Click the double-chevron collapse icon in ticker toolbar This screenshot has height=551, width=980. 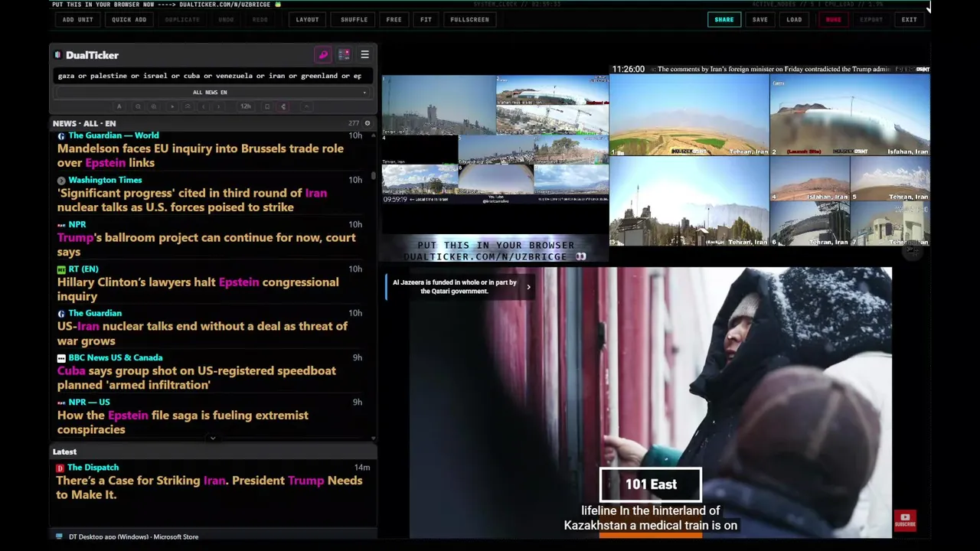pos(188,106)
